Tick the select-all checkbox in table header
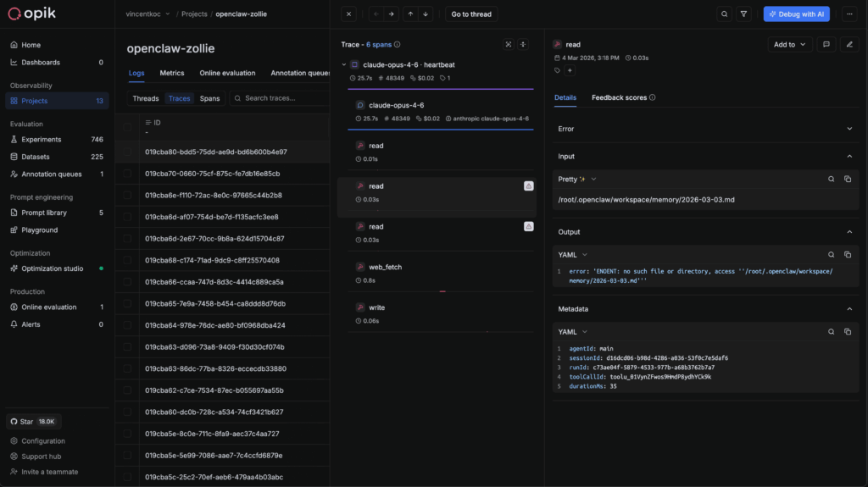Viewport: 868px width, 487px height. pyautogui.click(x=127, y=123)
